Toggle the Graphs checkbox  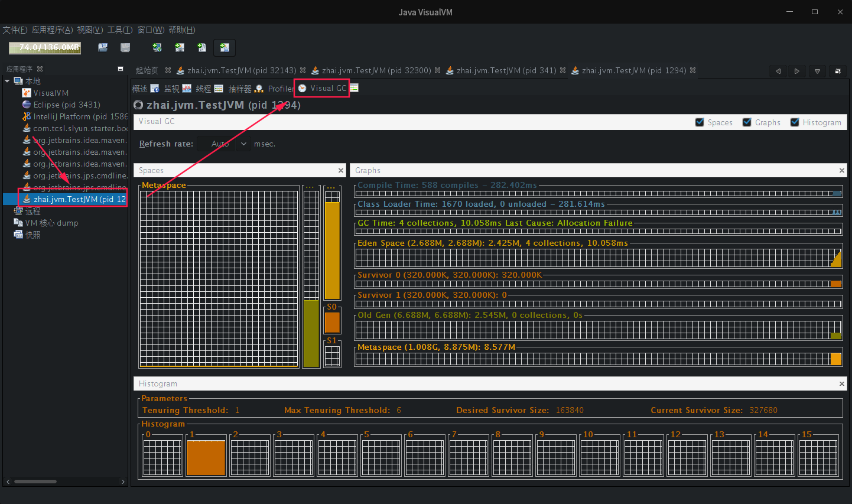pos(747,122)
